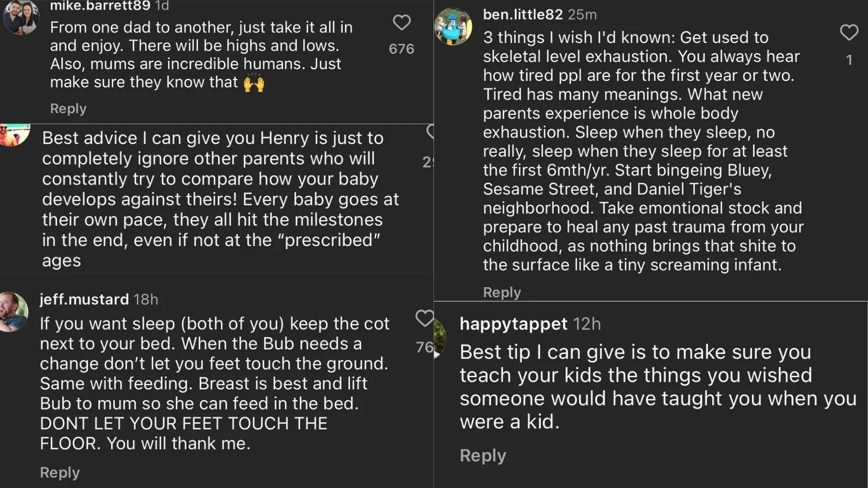Viewport: 868px width, 488px height.
Task: Like mike.barrett89's comment with the heart
Action: 401,23
